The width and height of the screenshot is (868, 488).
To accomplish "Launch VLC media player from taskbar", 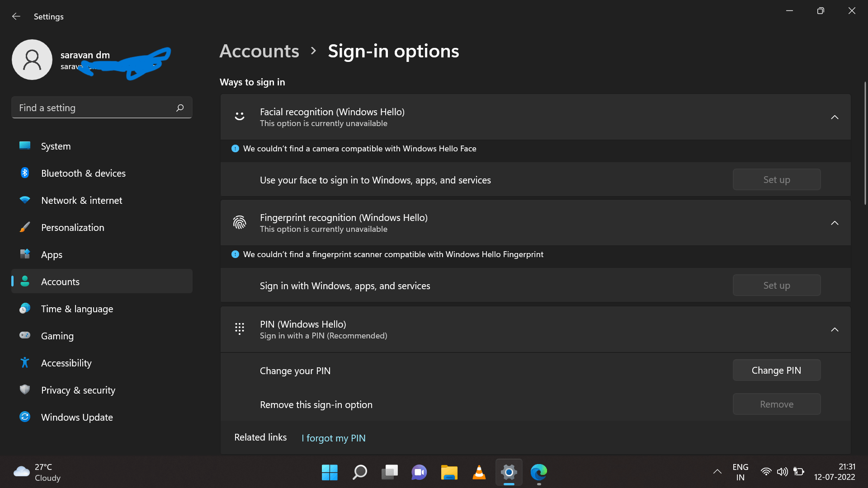I will pos(479,472).
